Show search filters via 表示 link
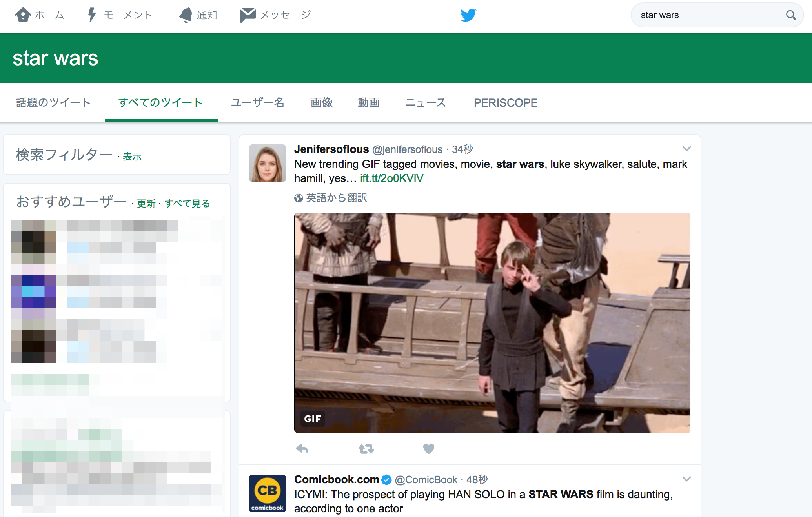The image size is (812, 517). point(132,157)
